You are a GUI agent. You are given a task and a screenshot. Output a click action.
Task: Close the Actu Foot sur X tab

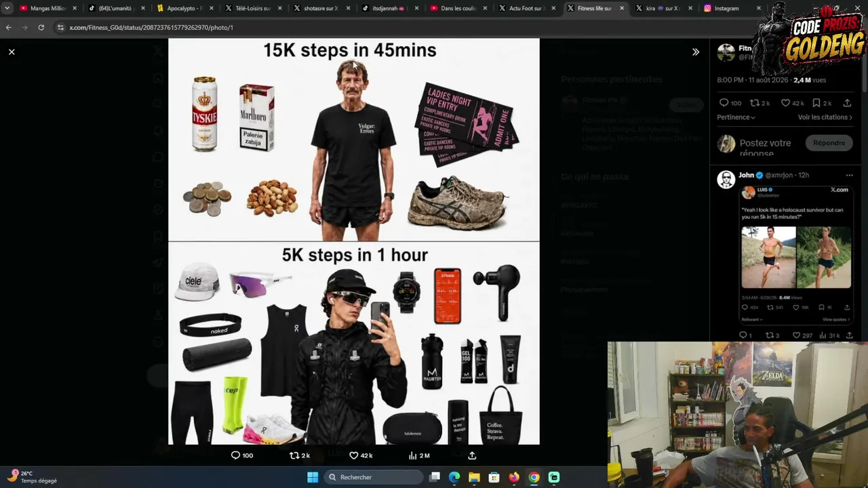pos(553,8)
